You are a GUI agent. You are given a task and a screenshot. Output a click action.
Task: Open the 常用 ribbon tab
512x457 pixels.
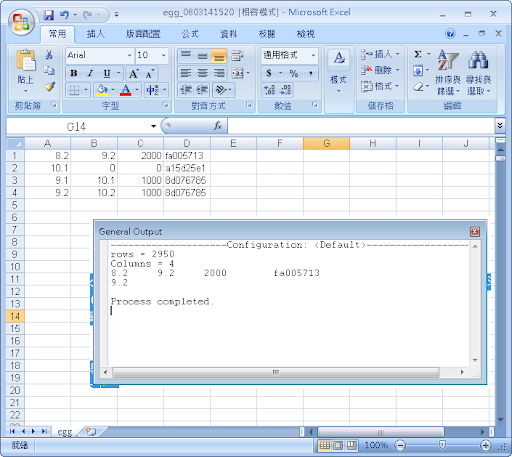(57, 34)
